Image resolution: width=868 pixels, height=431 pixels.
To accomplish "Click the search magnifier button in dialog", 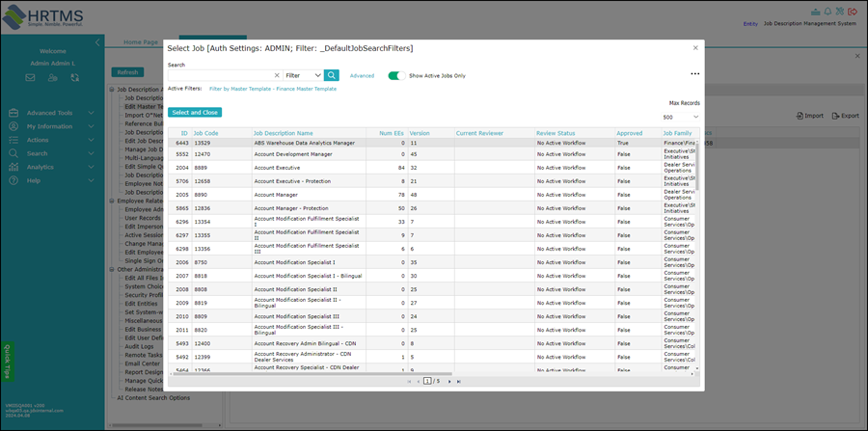I will 332,75.
